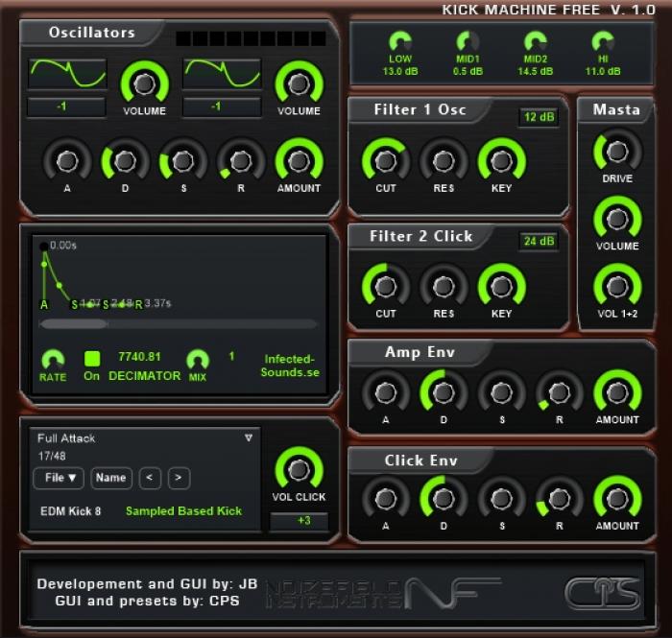Screen dimensions: 672x638
Task: Toggle the Decimator On switch
Action: point(91,359)
